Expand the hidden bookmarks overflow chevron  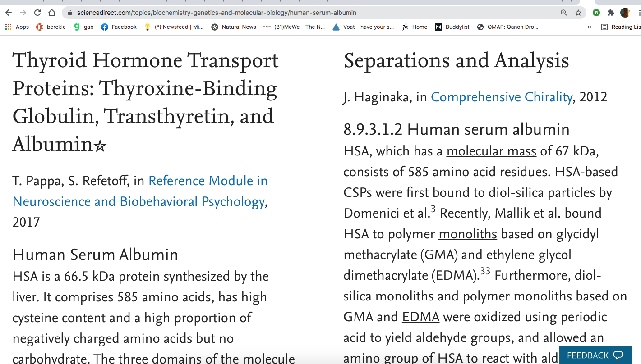pos(589,27)
